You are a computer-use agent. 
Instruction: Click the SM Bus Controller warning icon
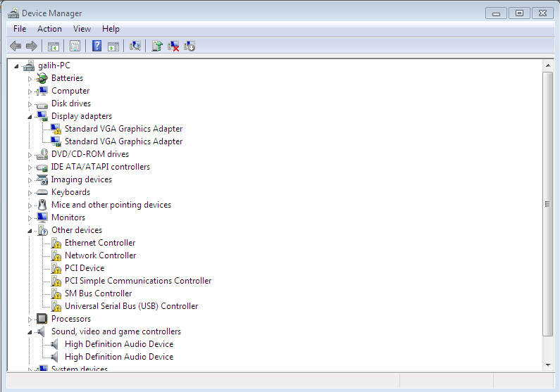(56, 293)
